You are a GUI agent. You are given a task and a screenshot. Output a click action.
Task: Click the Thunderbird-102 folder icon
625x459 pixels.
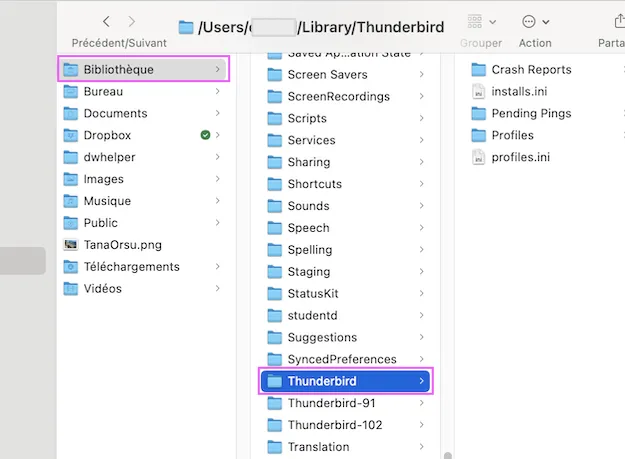274,425
